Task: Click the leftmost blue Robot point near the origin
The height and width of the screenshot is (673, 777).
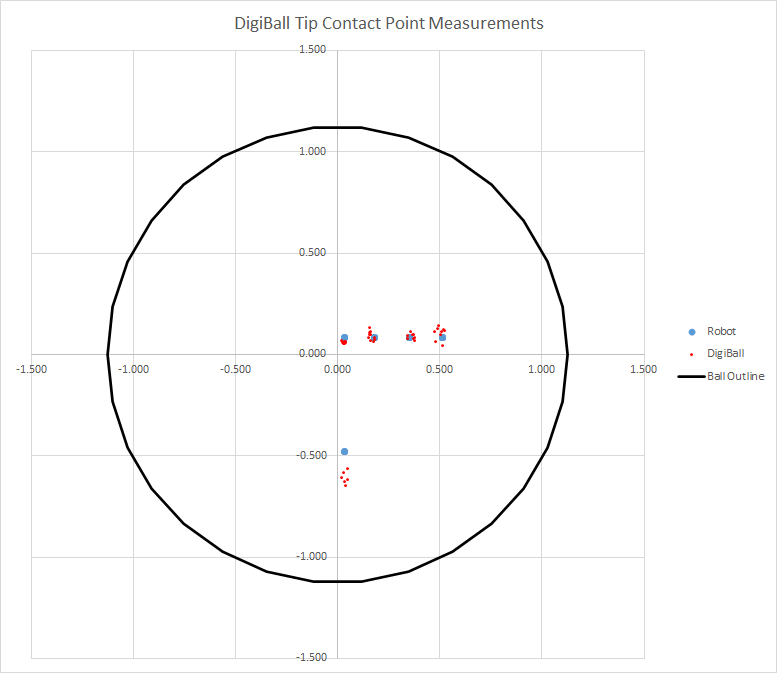Action: (x=344, y=338)
